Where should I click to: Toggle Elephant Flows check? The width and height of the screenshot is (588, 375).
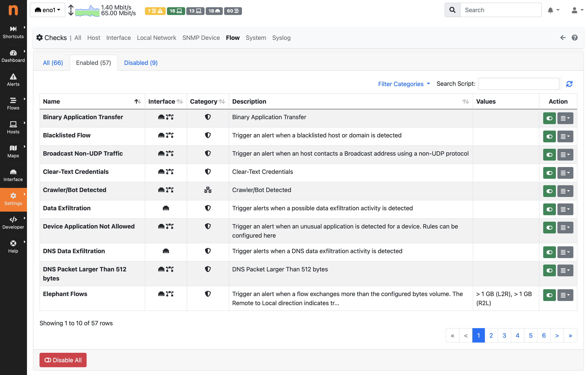tap(549, 295)
